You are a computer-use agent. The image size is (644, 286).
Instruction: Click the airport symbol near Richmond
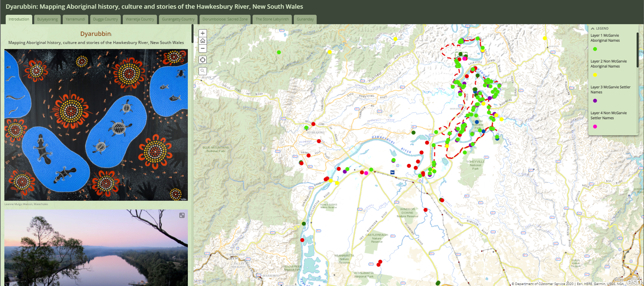coord(392,172)
